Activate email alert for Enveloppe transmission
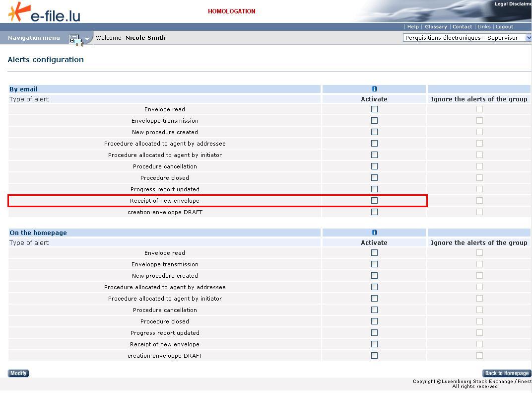The image size is (532, 393). 374,121
